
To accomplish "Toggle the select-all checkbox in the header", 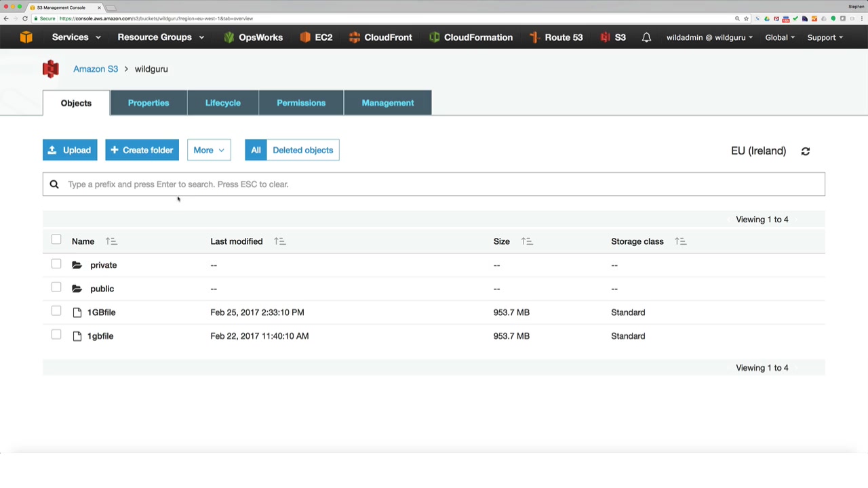I will [56, 240].
